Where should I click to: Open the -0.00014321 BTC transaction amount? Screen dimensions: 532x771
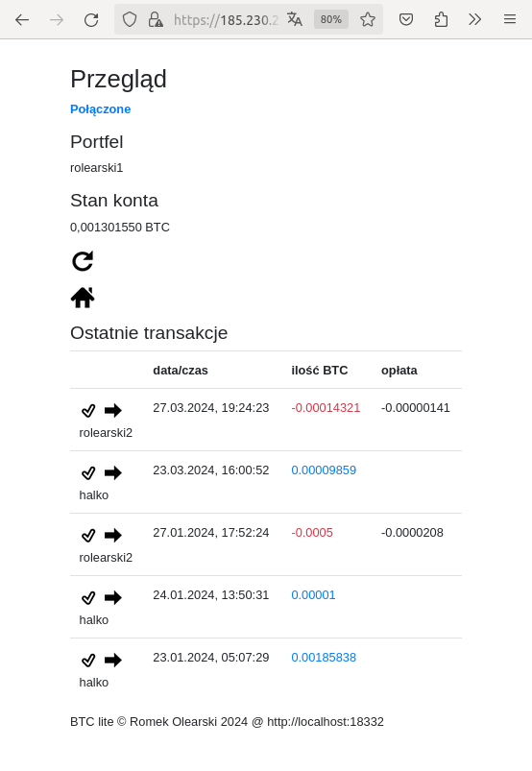326,408
